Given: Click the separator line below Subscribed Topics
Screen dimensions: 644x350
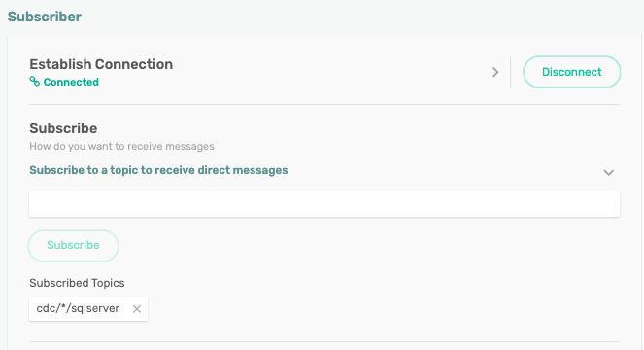Looking at the screenshot, I should point(324,341).
